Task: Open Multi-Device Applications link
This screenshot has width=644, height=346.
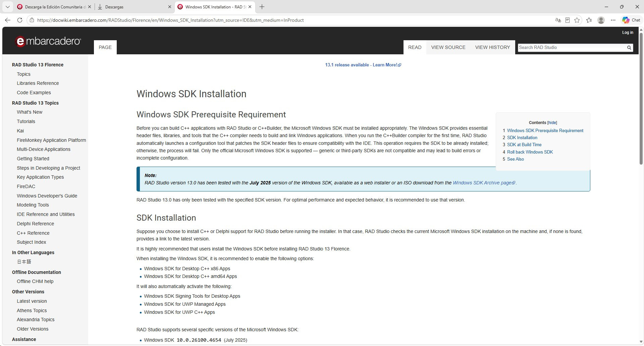Action: click(44, 149)
